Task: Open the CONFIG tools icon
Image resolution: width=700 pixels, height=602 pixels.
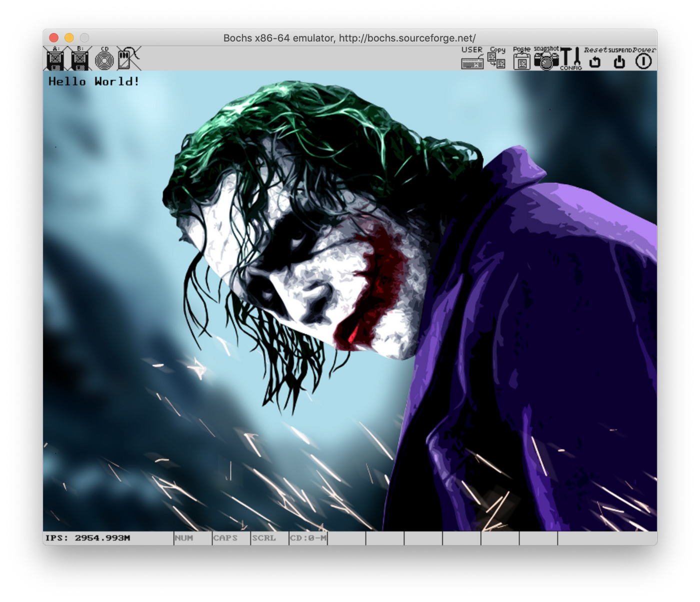Action: pyautogui.click(x=570, y=58)
